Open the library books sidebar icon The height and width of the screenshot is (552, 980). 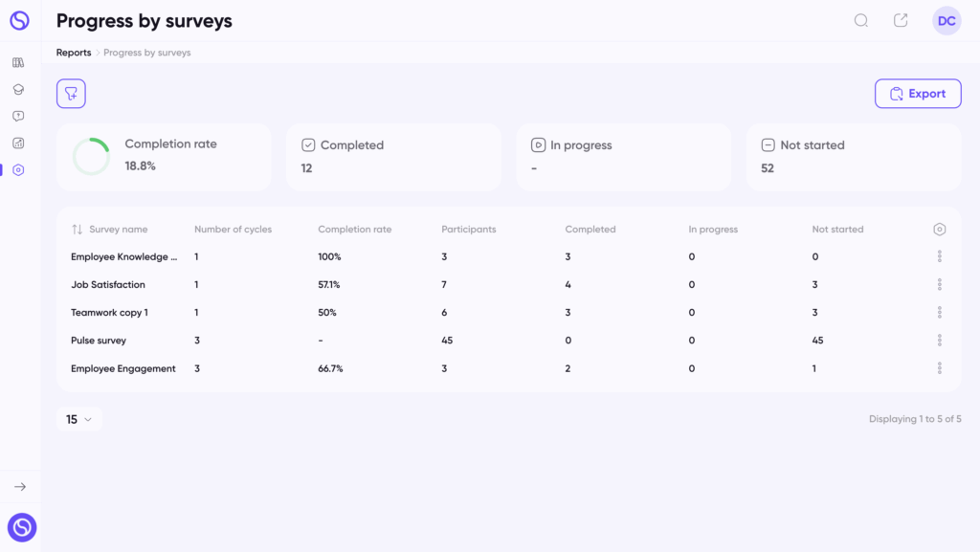(x=18, y=62)
